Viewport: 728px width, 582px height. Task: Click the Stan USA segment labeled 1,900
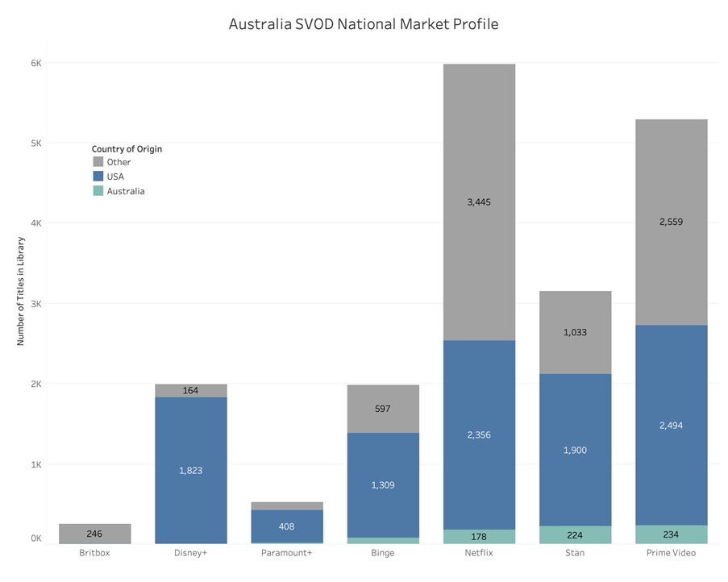(x=576, y=450)
